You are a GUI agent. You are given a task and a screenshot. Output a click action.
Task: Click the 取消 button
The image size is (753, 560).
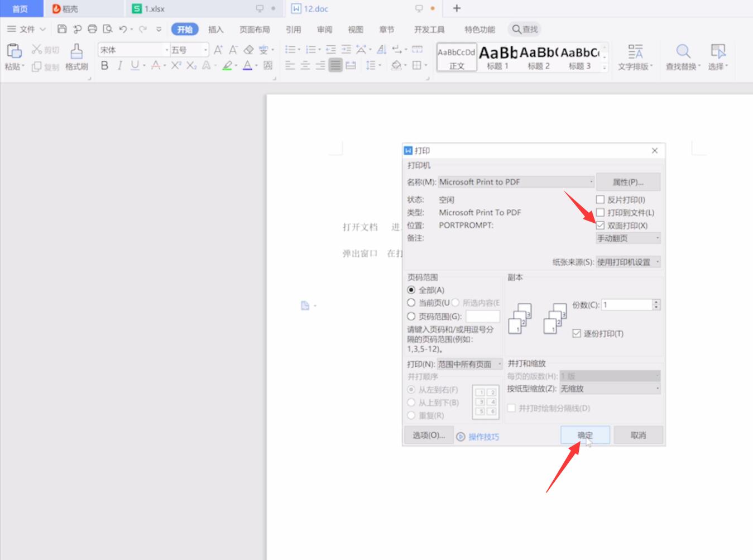click(638, 435)
